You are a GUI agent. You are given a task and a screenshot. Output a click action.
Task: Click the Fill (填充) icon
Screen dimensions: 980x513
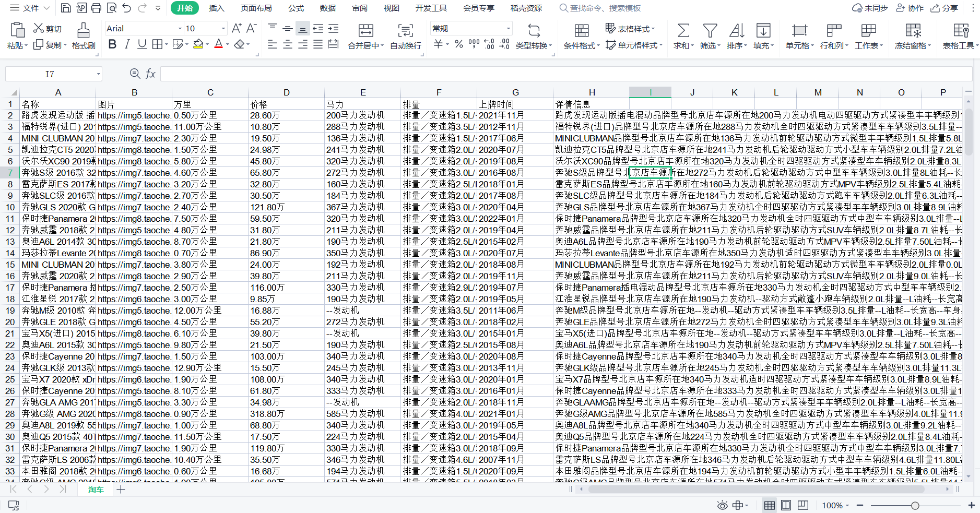(x=763, y=30)
